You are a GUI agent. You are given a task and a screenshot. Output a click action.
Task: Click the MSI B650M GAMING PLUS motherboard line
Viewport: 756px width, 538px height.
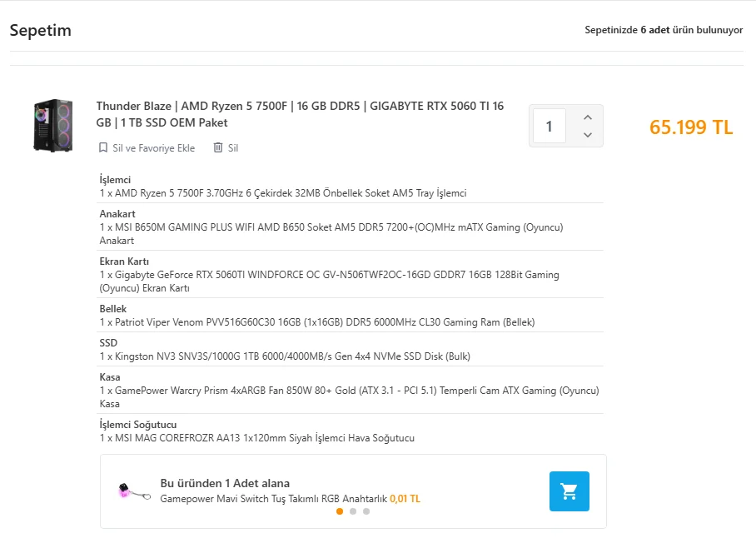(331, 234)
